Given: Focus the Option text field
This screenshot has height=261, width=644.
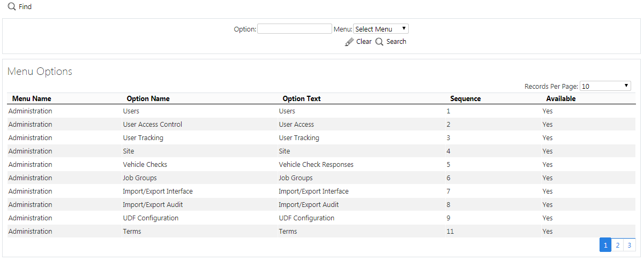Looking at the screenshot, I should point(295,29).
